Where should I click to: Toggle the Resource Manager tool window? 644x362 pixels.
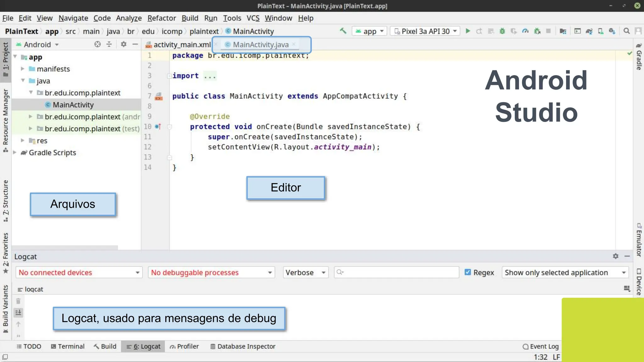click(x=5, y=120)
